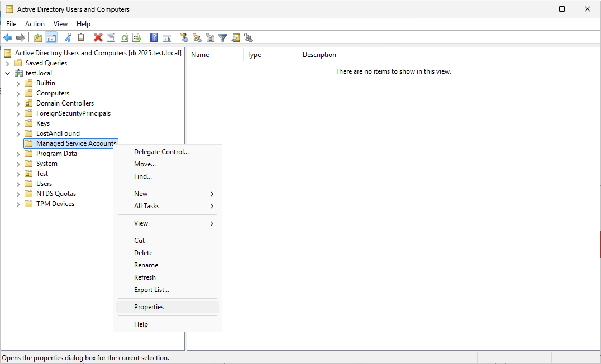Click the Up one level folder icon

click(x=38, y=37)
